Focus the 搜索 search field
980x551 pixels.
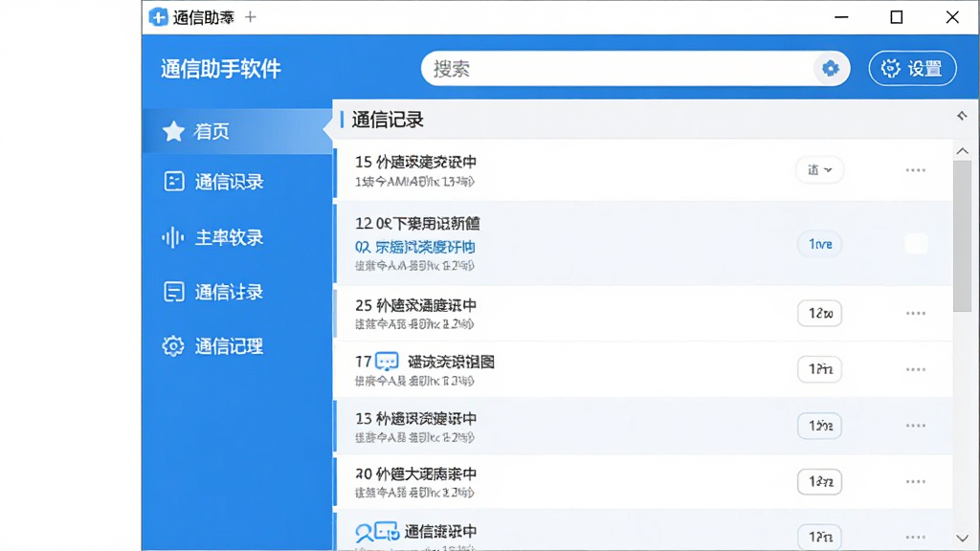[635, 68]
